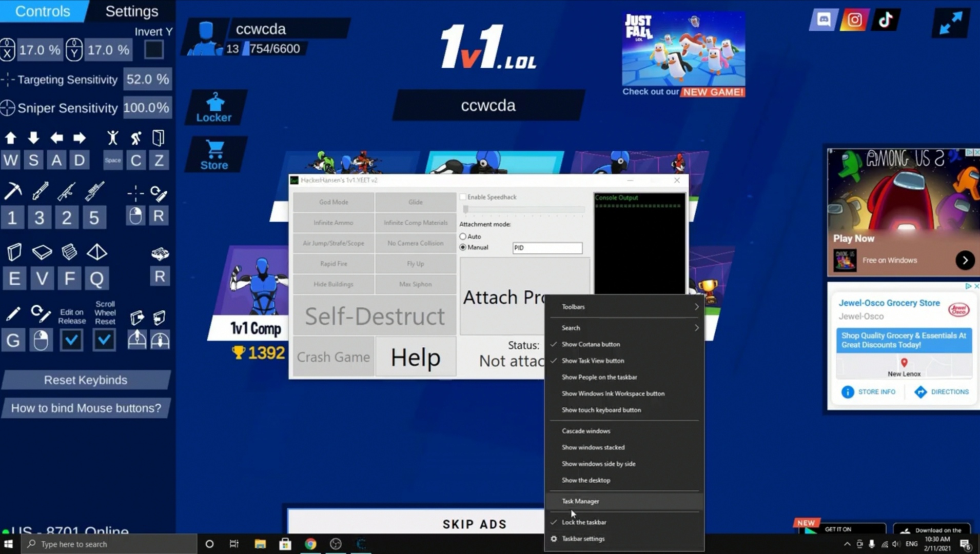Click the God Mode button

pos(334,202)
